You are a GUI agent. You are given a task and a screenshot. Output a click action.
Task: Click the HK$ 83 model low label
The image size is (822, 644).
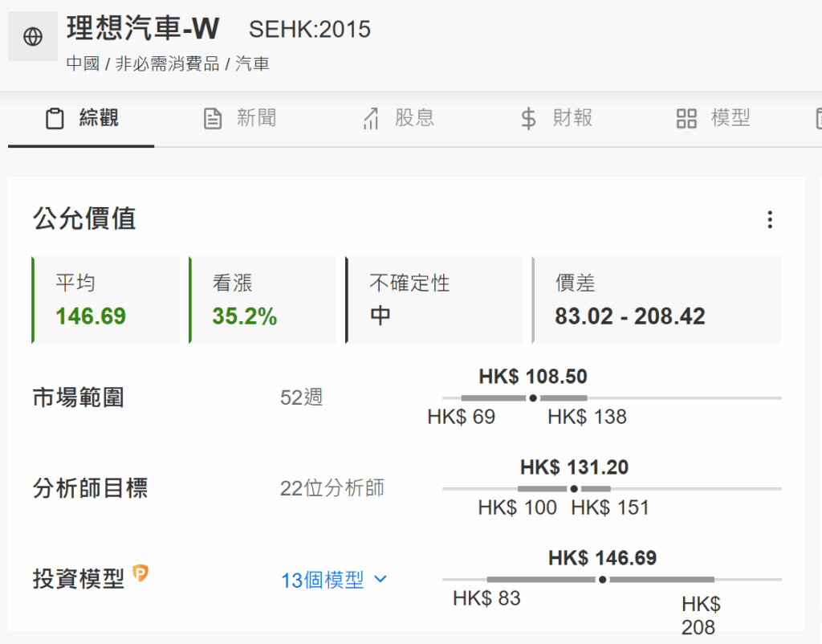pos(487,598)
